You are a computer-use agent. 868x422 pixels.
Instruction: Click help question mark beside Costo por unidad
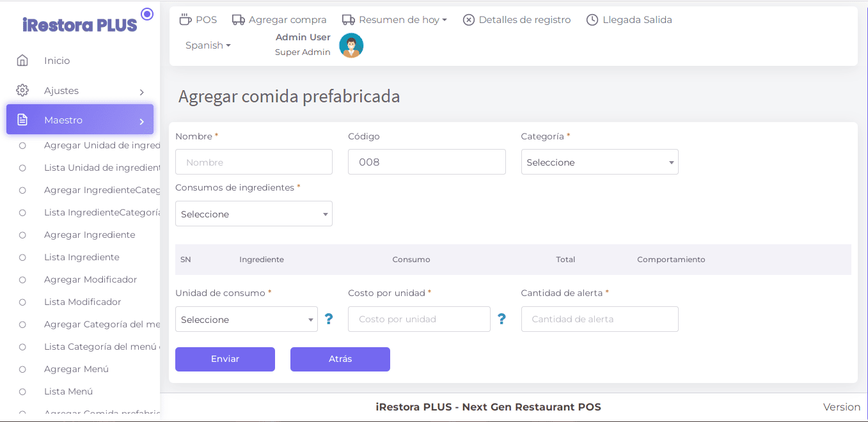tap(501, 319)
